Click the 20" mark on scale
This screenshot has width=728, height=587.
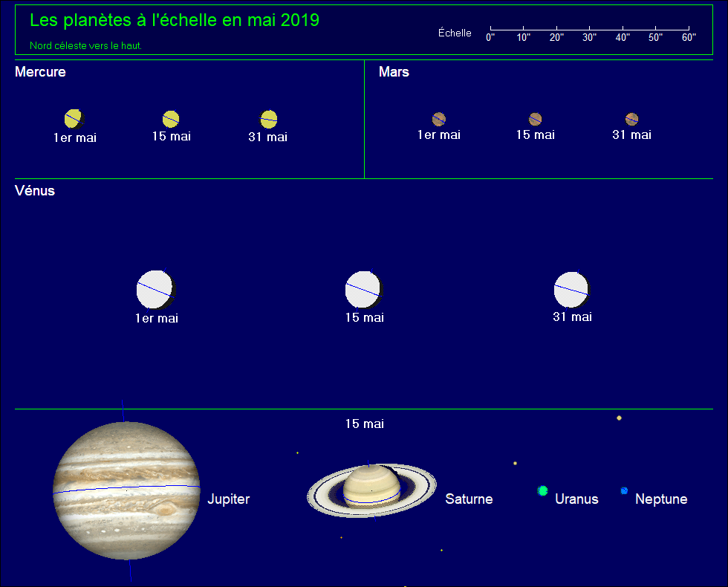point(556,37)
